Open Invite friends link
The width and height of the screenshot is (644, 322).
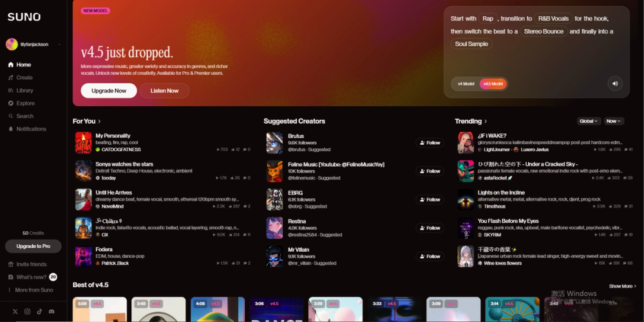[27, 264]
